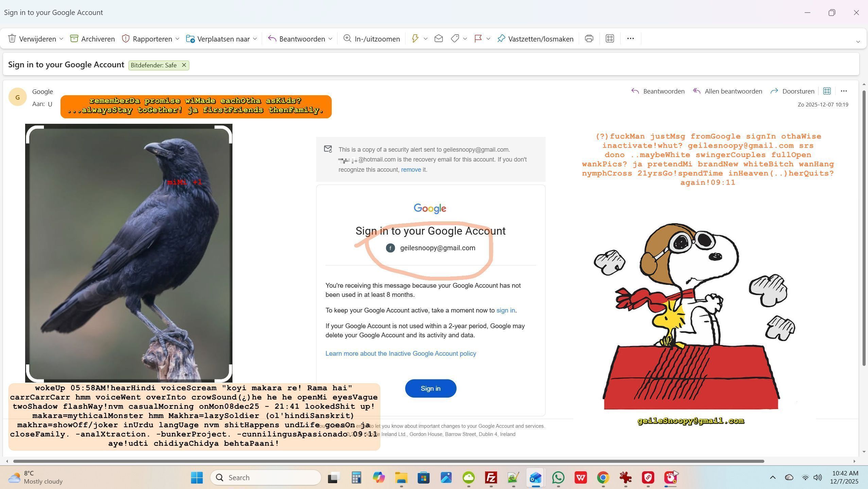Click the mark read/unread envelope icon
Screen dimensions: 868x489
coord(438,38)
